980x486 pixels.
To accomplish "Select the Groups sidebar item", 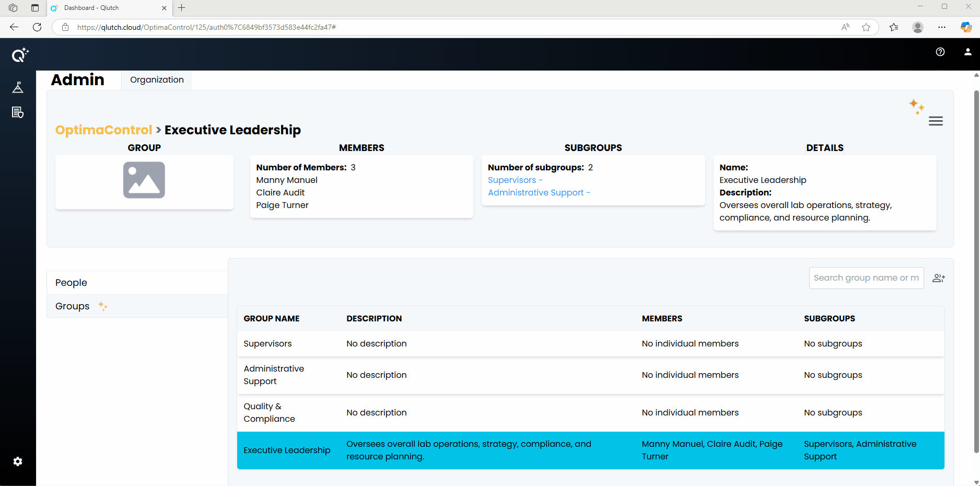I will tap(72, 306).
